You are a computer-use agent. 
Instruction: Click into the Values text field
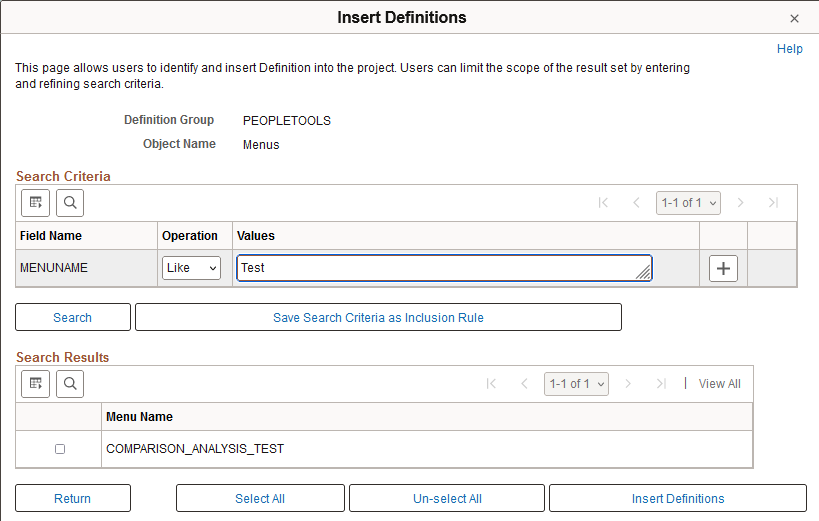(x=440, y=268)
